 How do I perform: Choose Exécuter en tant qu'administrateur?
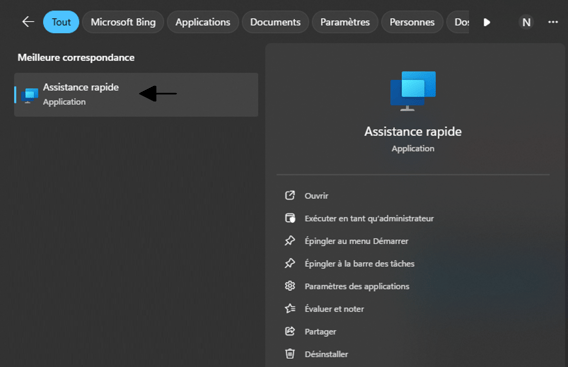pos(369,218)
